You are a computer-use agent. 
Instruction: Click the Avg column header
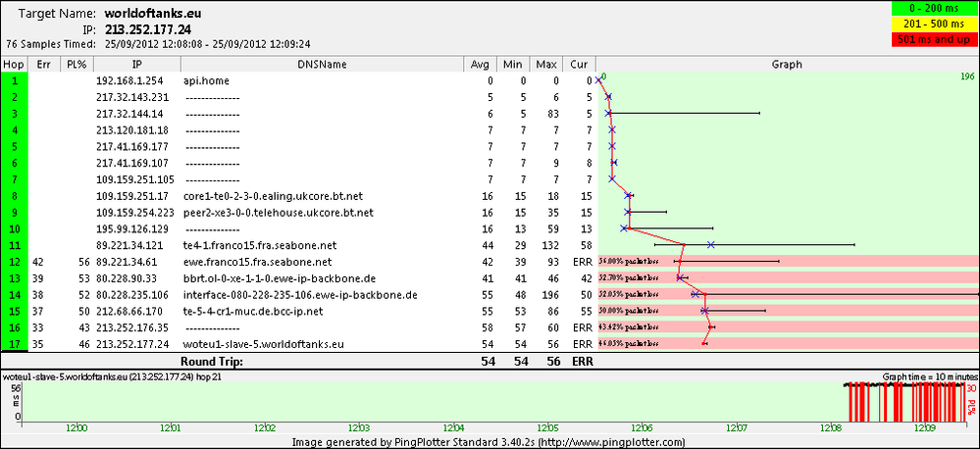(480, 65)
